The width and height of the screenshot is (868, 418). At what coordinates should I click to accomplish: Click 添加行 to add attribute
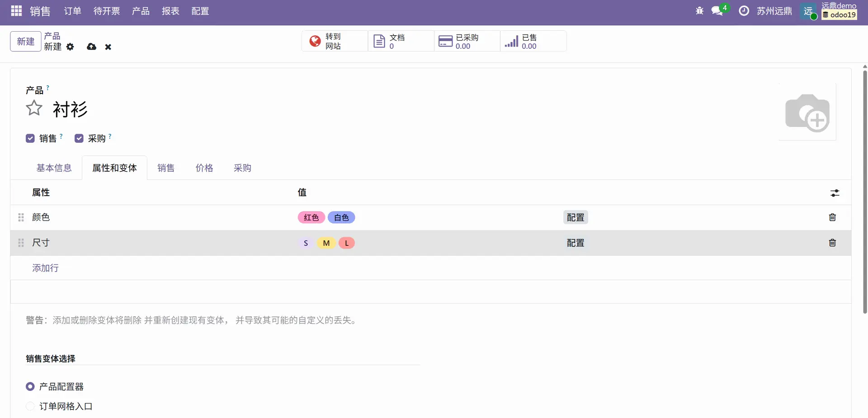point(45,268)
